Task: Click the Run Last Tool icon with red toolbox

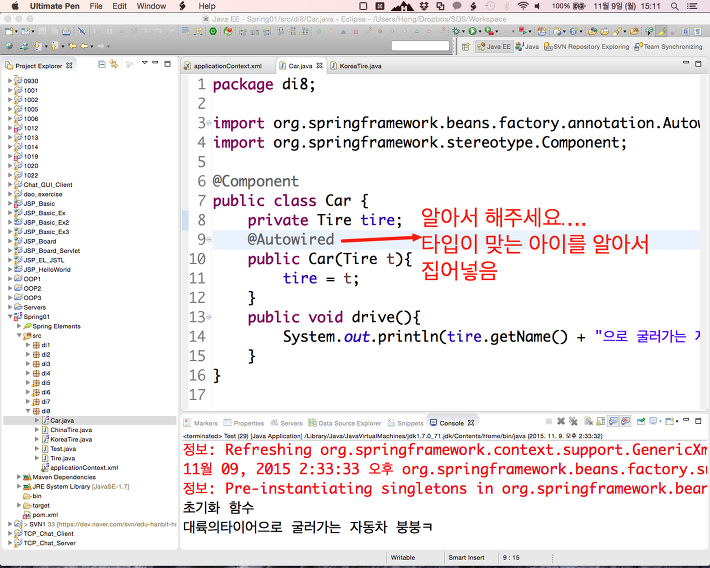Action: point(489,31)
